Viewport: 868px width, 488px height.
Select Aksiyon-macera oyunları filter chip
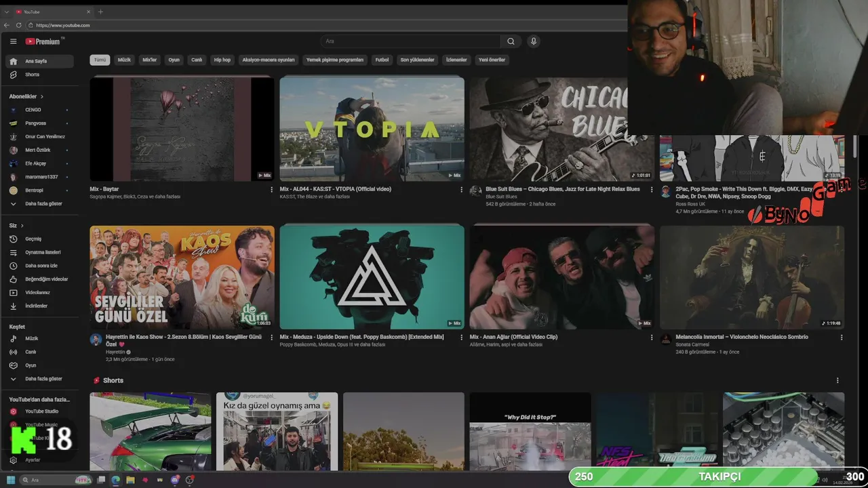click(269, 60)
